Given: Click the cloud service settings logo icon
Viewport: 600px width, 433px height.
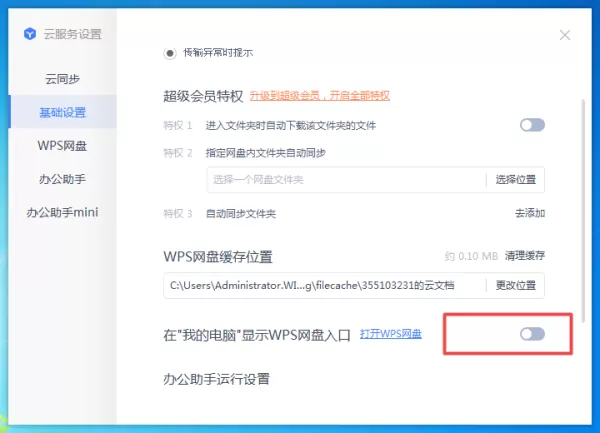Looking at the screenshot, I should (x=30, y=34).
